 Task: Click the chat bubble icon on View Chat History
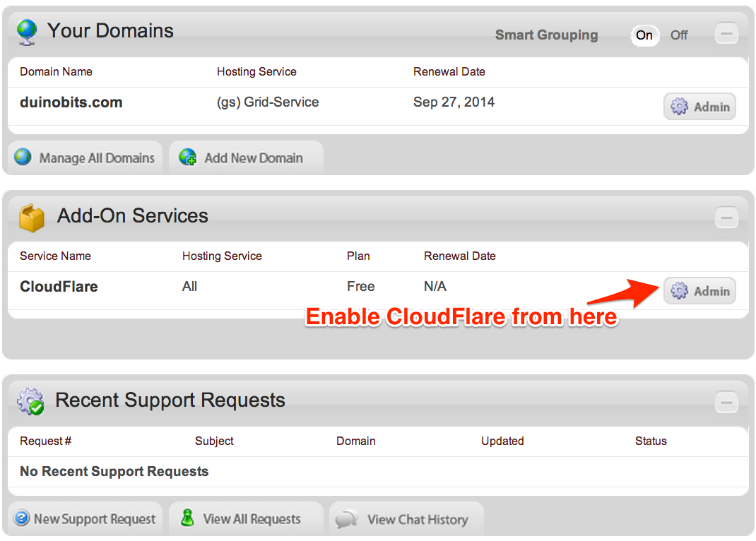(x=348, y=518)
